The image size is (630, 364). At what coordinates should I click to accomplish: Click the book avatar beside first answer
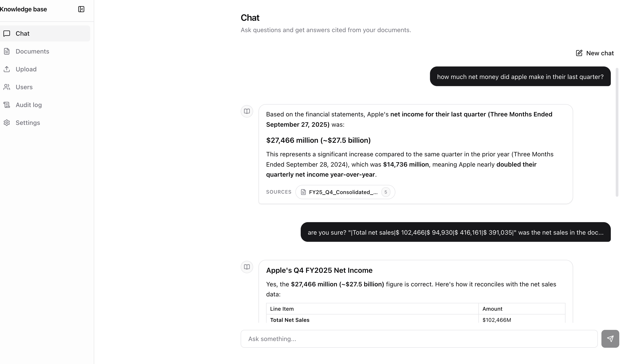click(247, 111)
